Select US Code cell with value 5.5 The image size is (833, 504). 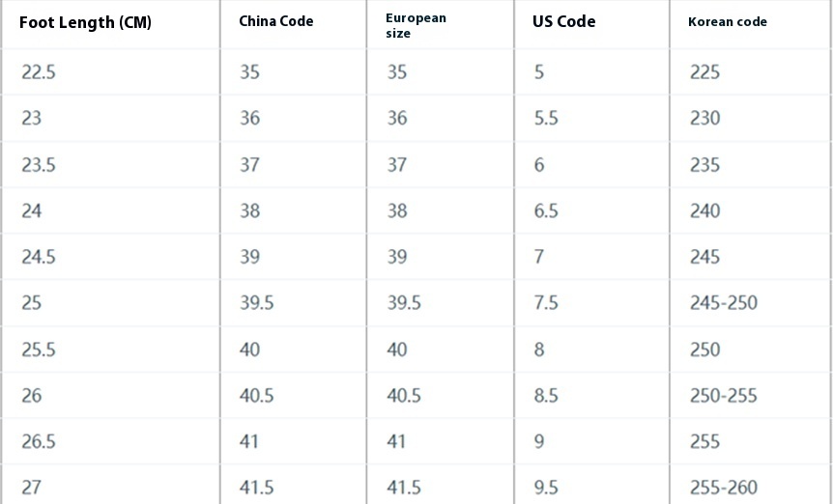(546, 118)
